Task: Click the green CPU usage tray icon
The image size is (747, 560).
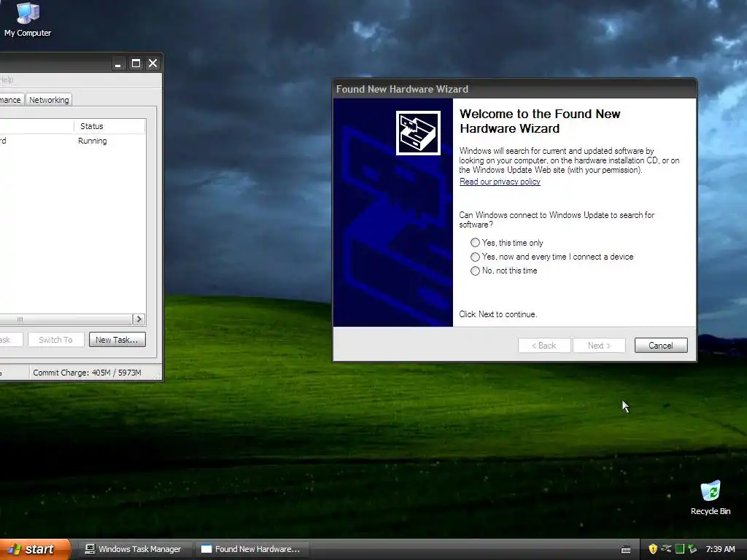Action: pyautogui.click(x=680, y=549)
